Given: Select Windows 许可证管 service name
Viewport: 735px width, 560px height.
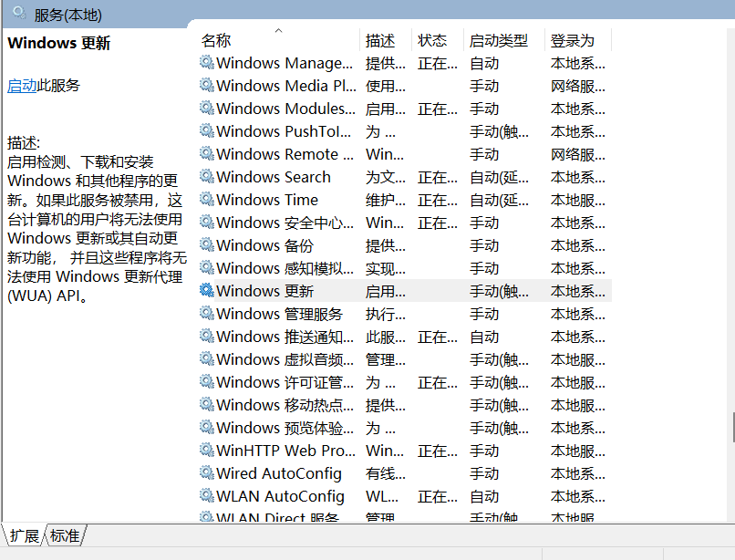Looking at the screenshot, I should pyautogui.click(x=285, y=382).
